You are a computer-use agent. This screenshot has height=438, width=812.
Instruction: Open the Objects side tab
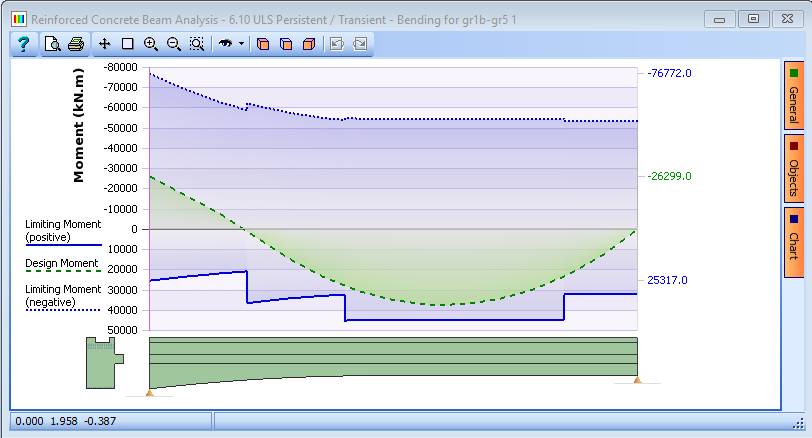(x=793, y=168)
